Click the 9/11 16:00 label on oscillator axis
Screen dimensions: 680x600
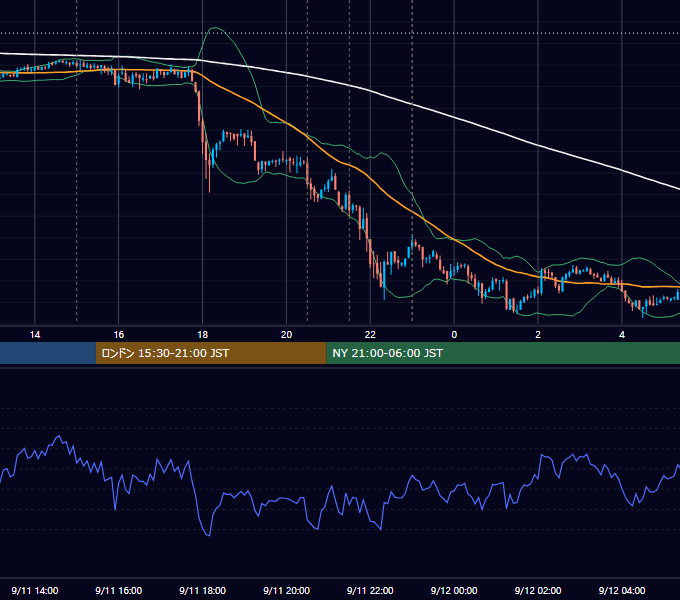[x=118, y=590]
